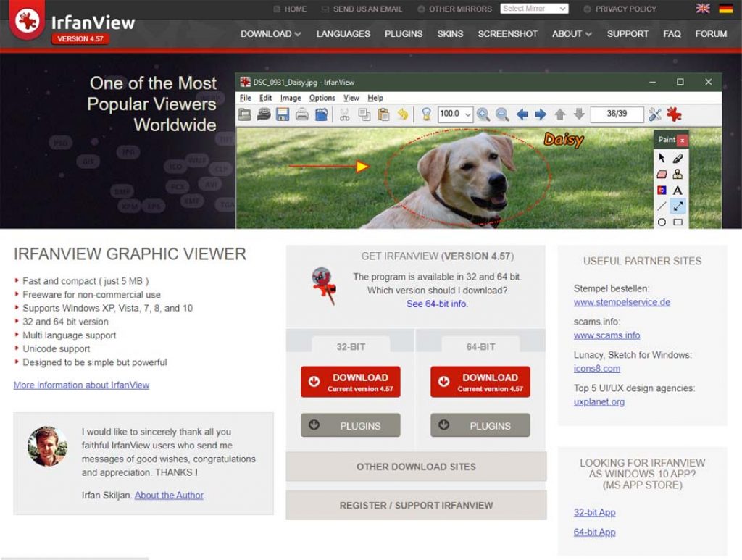Click the IrfanView red logo at top left
Viewport: 742px width, 560px height.
coord(28,20)
